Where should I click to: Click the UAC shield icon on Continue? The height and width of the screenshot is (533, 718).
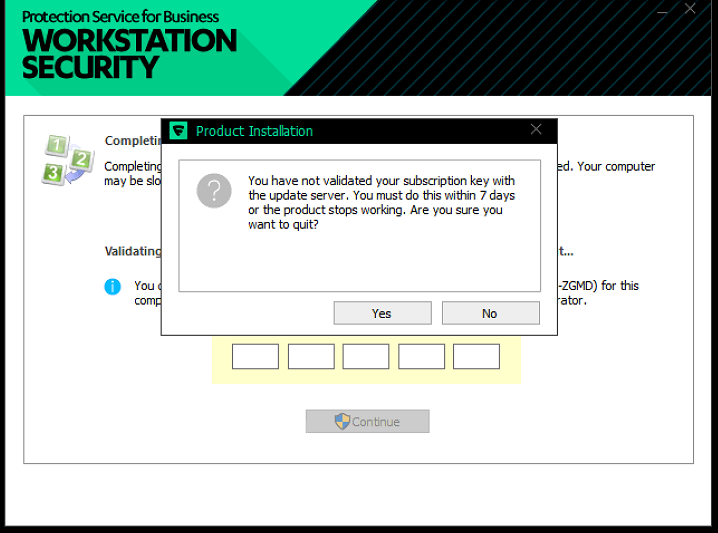pyautogui.click(x=342, y=421)
